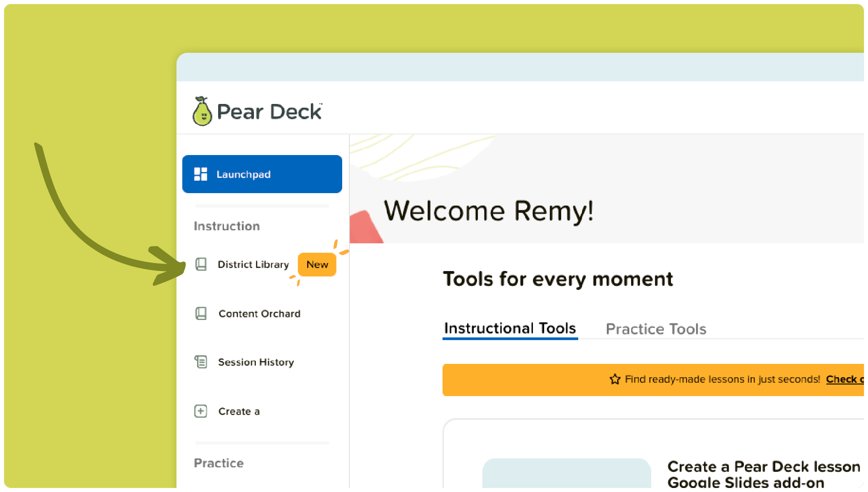The width and height of the screenshot is (868, 492).
Task: Select the Launchpad grid icon
Action: [x=201, y=174]
